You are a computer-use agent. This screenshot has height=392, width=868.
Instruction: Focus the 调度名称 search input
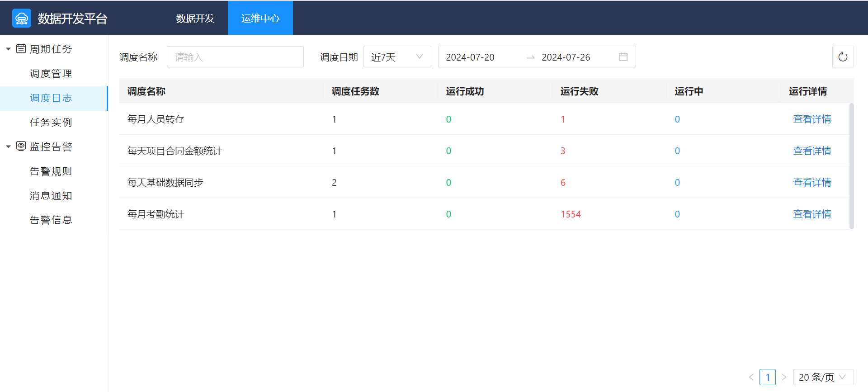pos(235,57)
